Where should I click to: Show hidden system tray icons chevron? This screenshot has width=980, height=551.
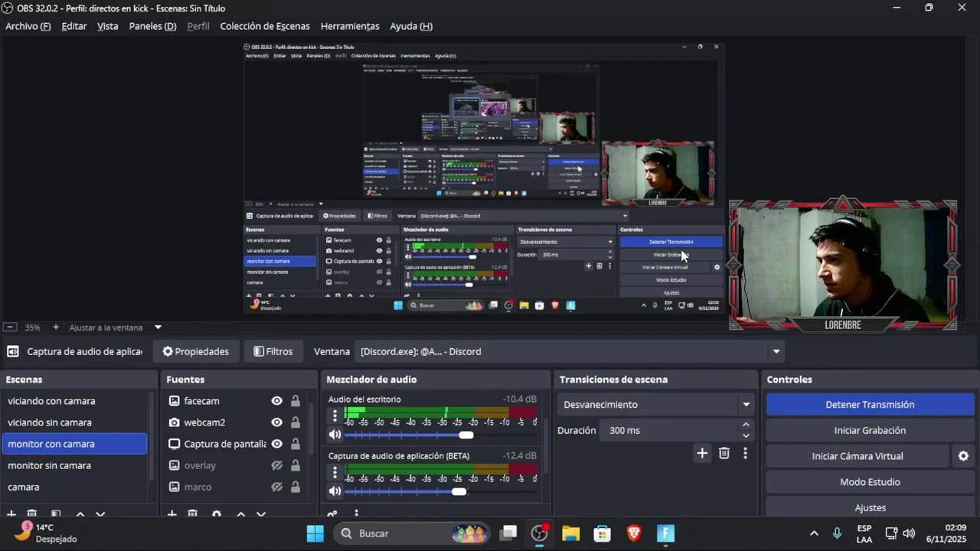pyautogui.click(x=814, y=533)
